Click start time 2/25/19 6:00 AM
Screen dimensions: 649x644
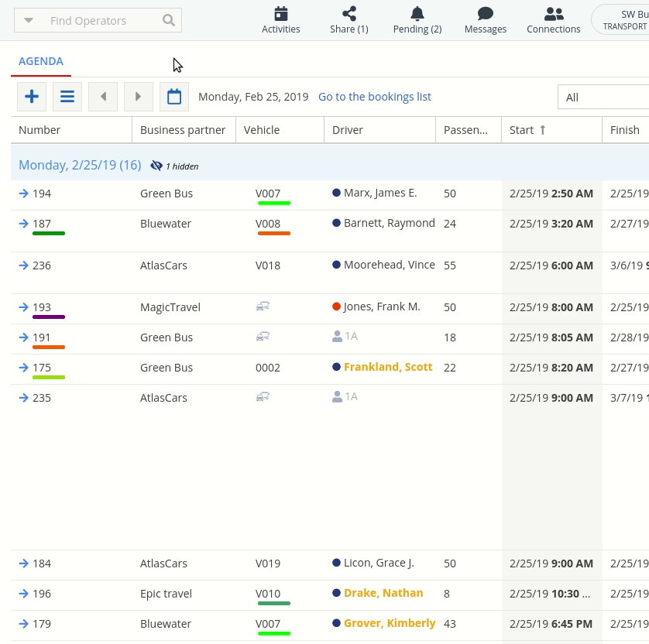551,265
